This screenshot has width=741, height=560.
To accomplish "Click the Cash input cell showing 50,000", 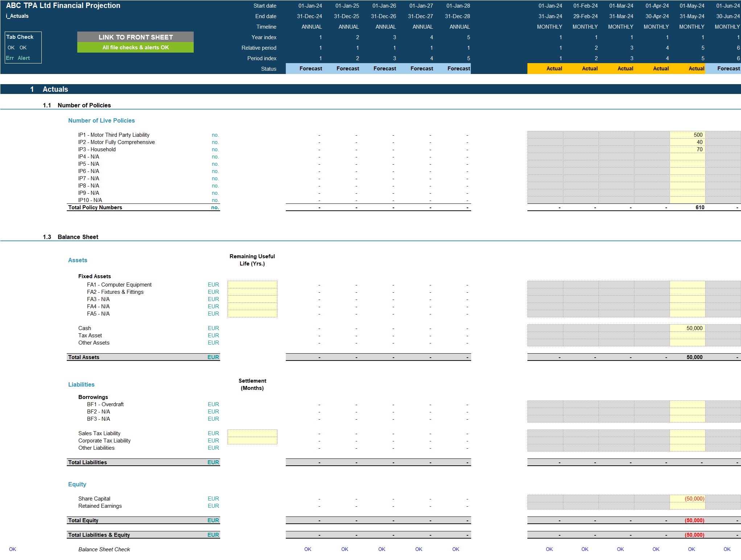I will click(687, 328).
